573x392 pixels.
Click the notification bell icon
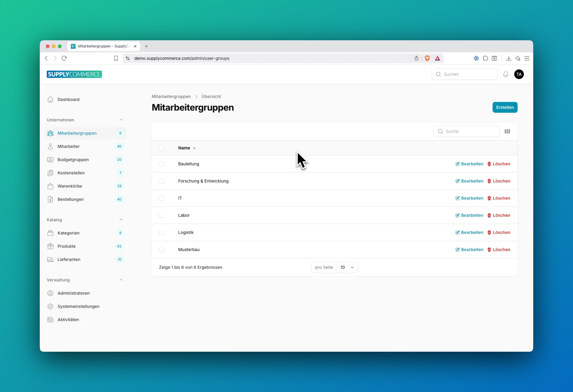click(x=506, y=74)
